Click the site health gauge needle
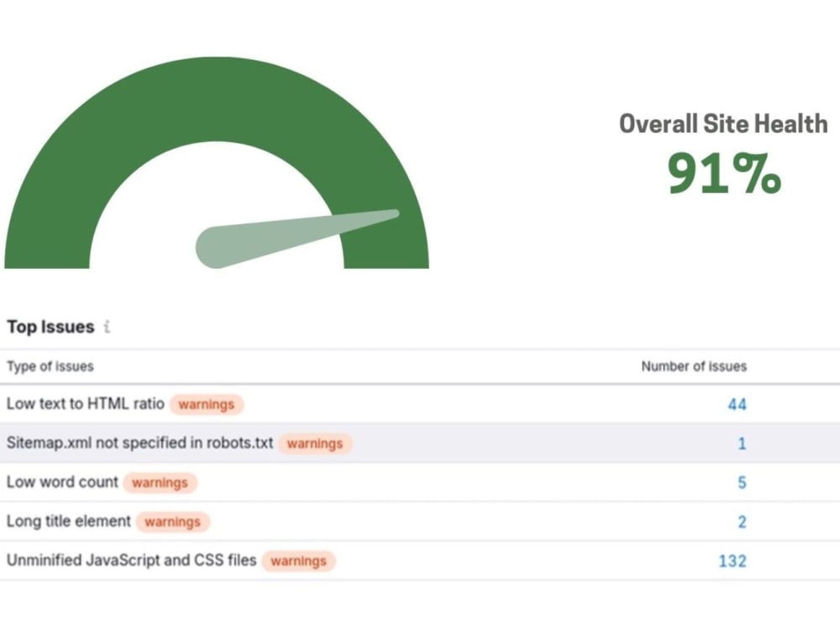This screenshot has height=630, width=840. tap(297, 239)
